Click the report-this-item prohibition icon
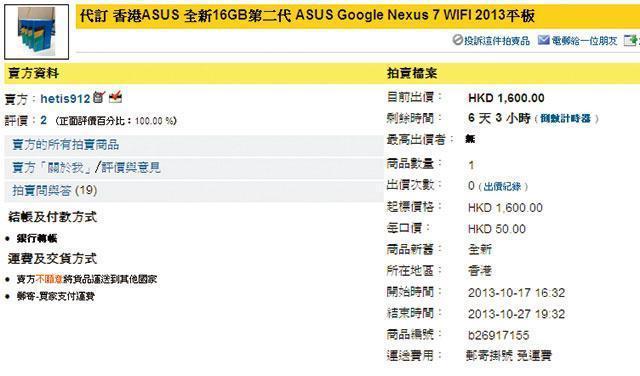This screenshot has height=376, width=640. [x=458, y=40]
